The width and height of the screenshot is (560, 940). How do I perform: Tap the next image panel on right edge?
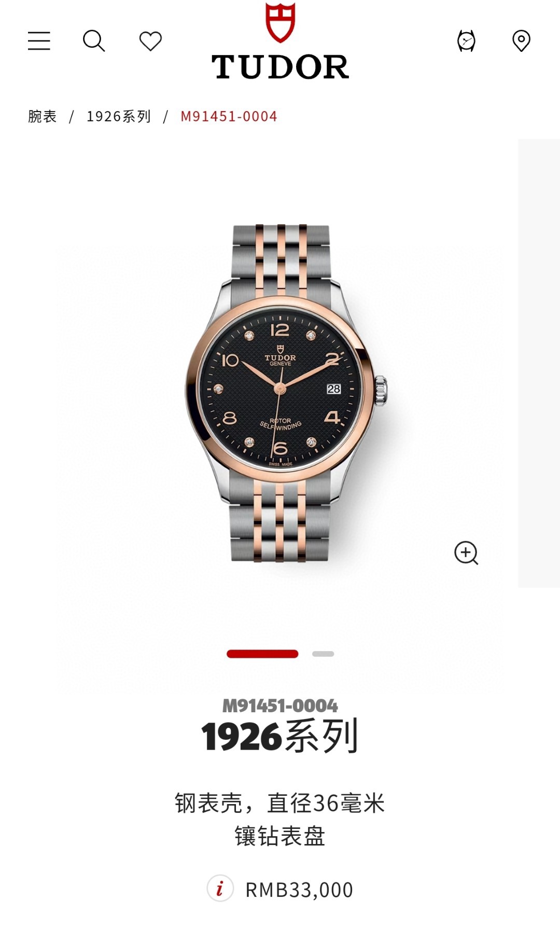[x=539, y=363]
